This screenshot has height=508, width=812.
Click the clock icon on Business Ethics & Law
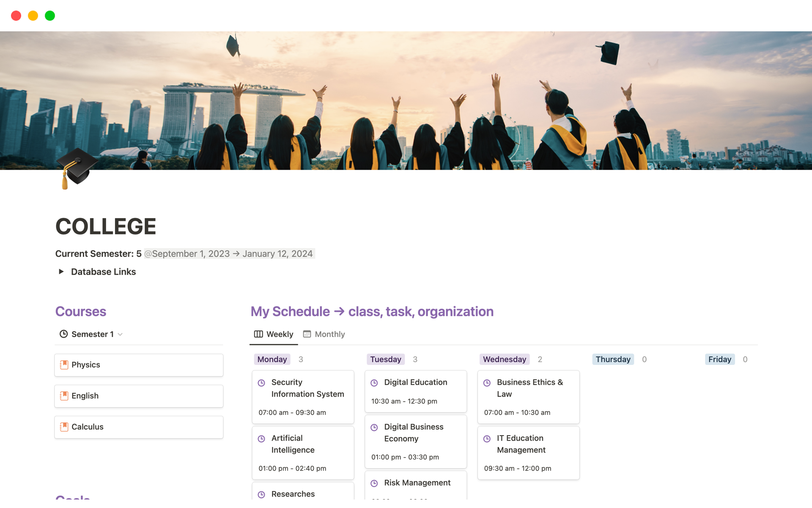(x=487, y=383)
